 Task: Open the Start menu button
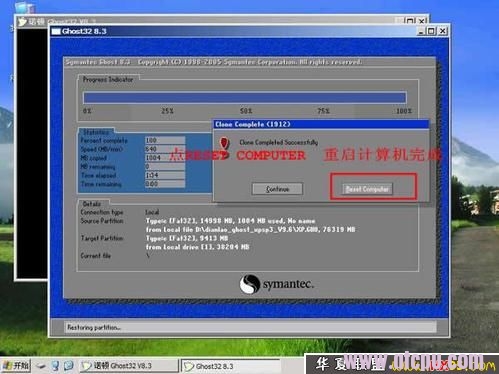[16, 366]
